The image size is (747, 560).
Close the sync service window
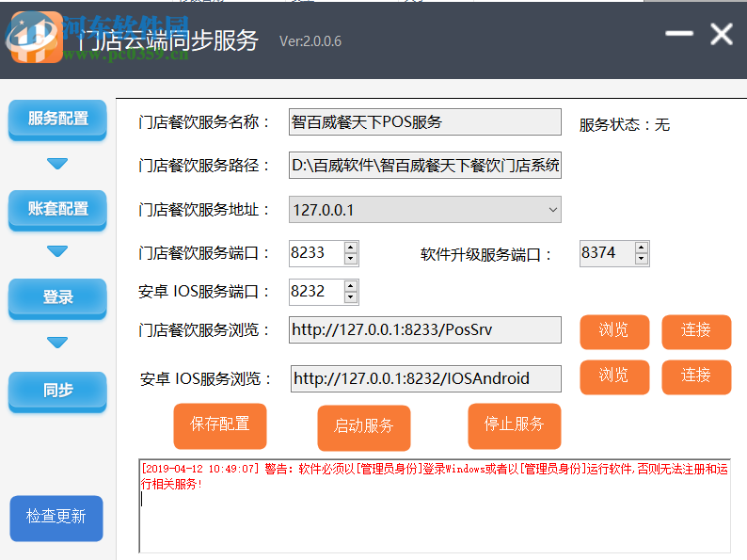click(722, 34)
